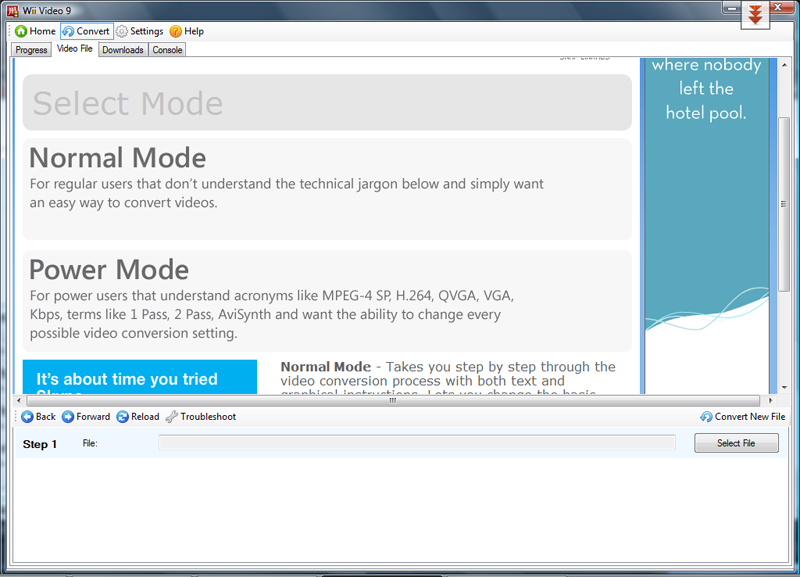Click the scroll up arrow
Screen dimensions: 800x577
pyautogui.click(x=784, y=65)
